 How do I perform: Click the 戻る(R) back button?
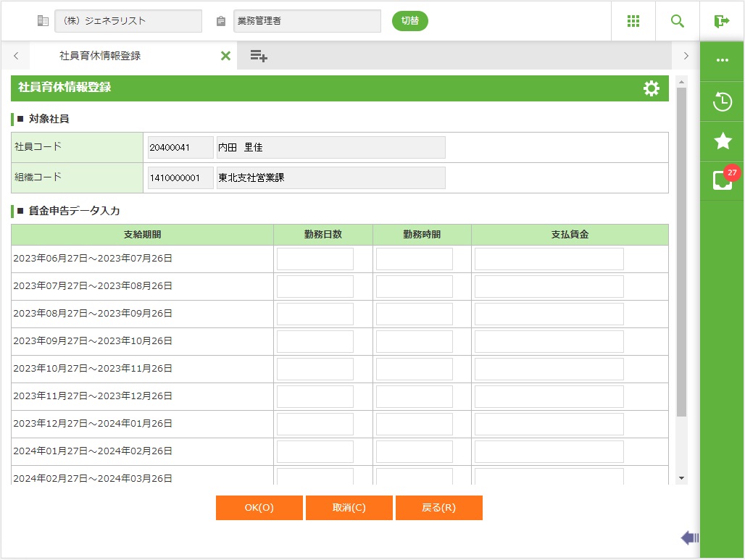(x=438, y=508)
